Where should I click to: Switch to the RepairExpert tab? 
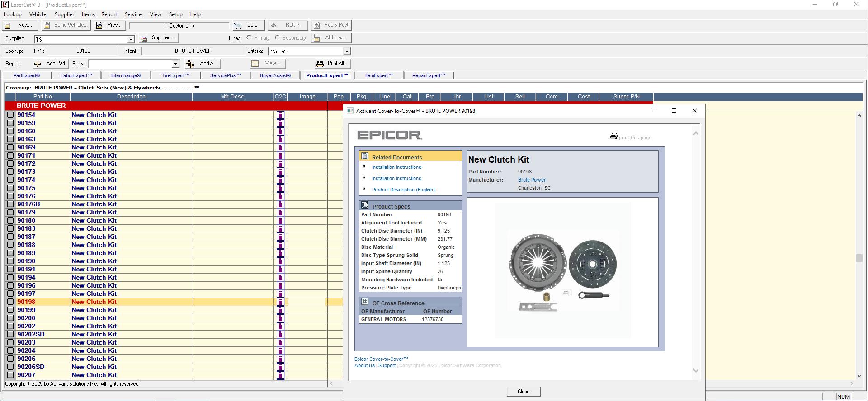click(x=429, y=76)
